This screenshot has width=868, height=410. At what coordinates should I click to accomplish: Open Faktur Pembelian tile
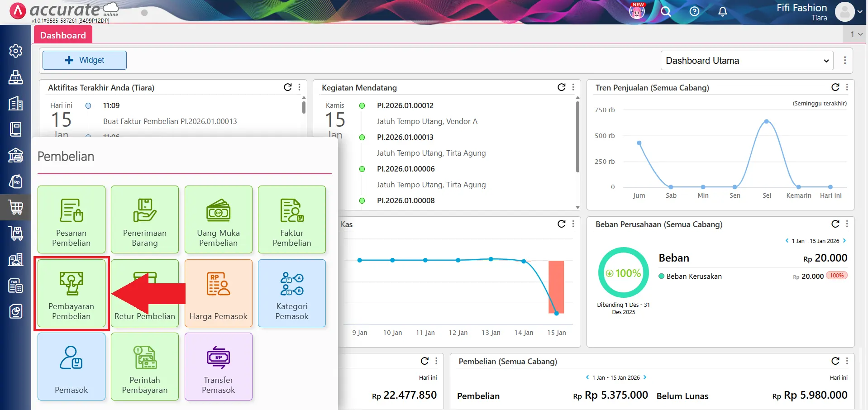click(x=291, y=219)
